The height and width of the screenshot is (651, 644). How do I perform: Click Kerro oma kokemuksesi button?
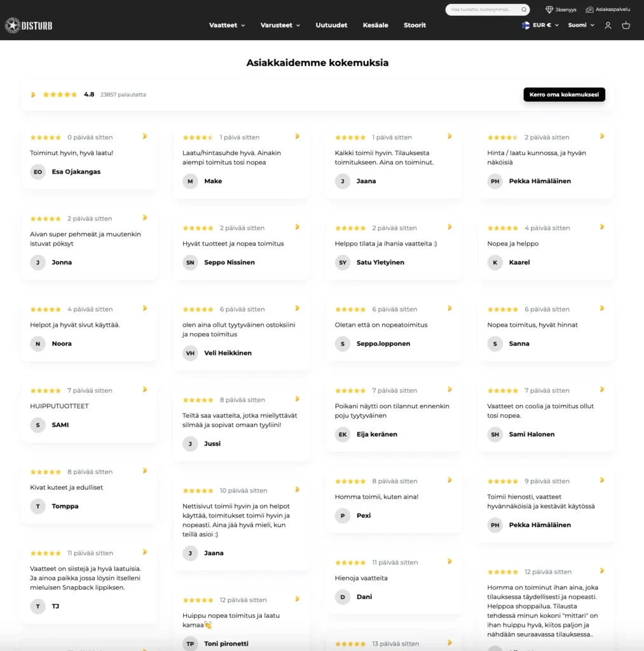point(564,95)
